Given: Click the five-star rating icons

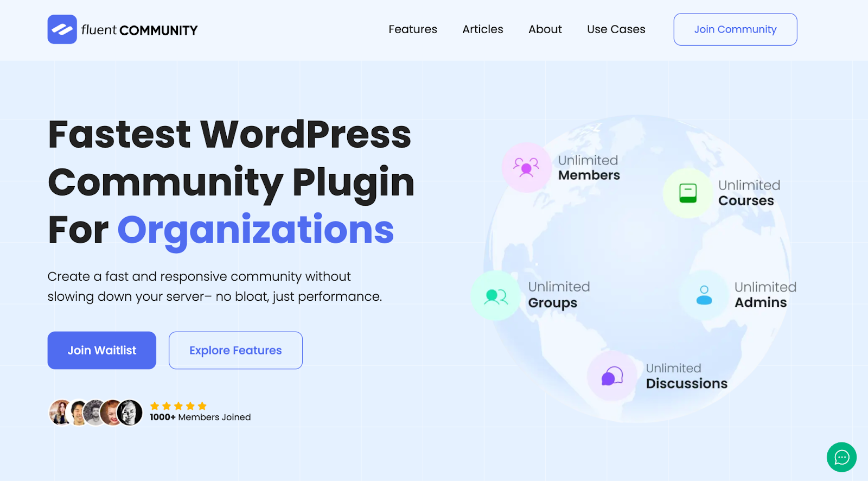Looking at the screenshot, I should coord(178,406).
